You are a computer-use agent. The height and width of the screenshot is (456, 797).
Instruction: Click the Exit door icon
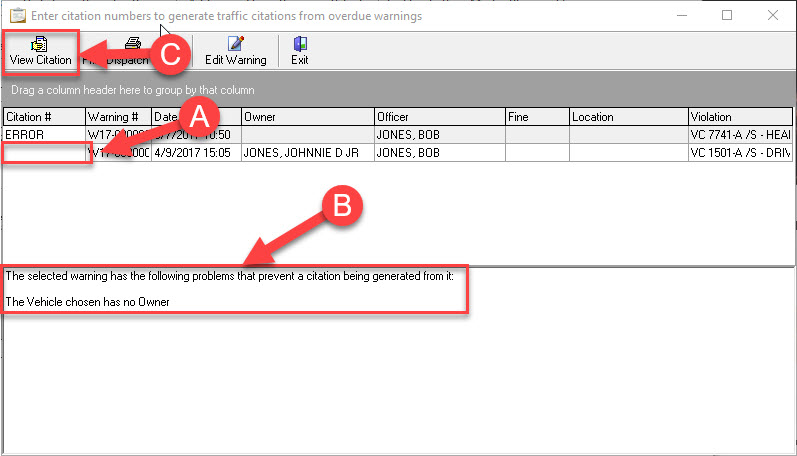pyautogui.click(x=299, y=44)
